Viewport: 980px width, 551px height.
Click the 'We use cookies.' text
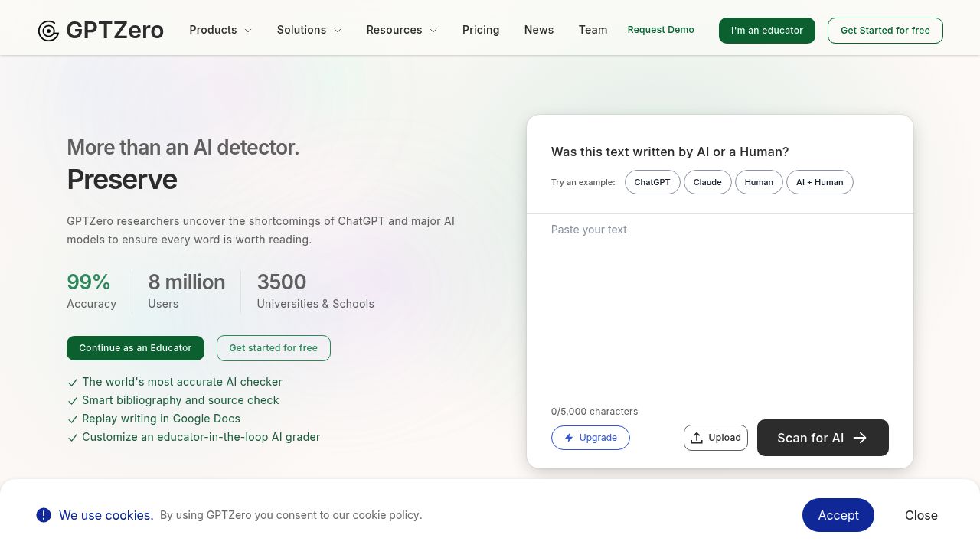tap(106, 515)
